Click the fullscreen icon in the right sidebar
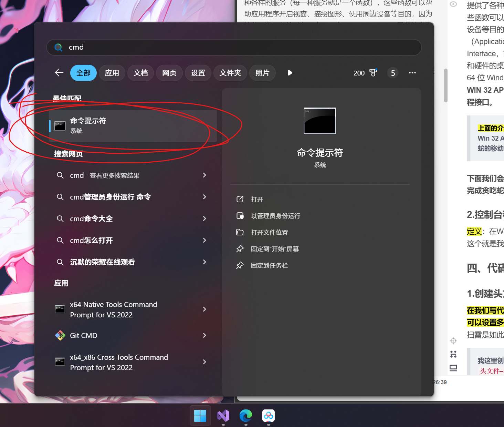The image size is (504, 427). pos(453,354)
